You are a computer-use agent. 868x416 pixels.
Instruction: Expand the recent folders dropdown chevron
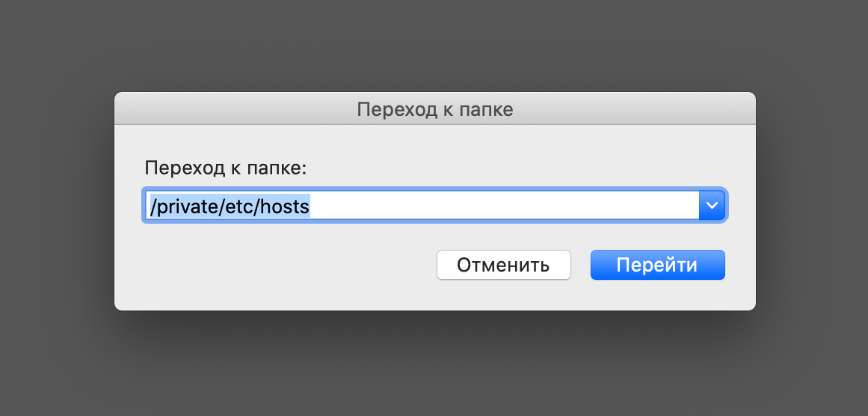tap(712, 206)
